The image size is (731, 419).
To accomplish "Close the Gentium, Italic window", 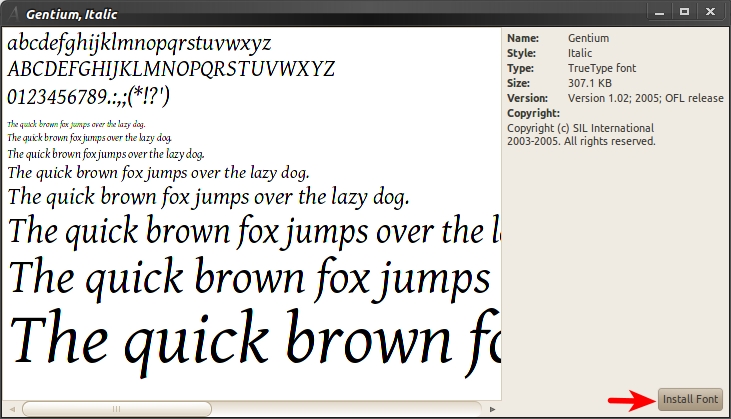I will pyautogui.click(x=710, y=13).
